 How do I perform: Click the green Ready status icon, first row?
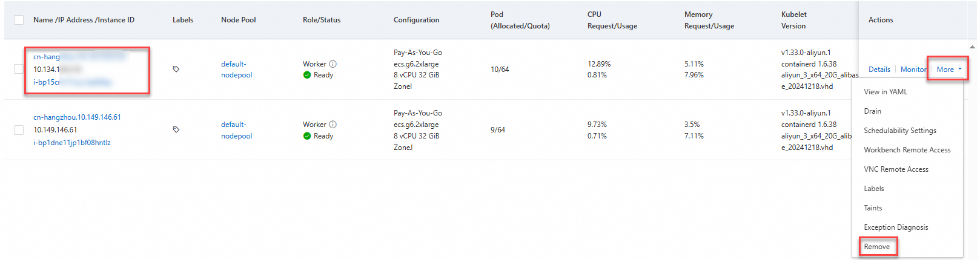tap(307, 75)
